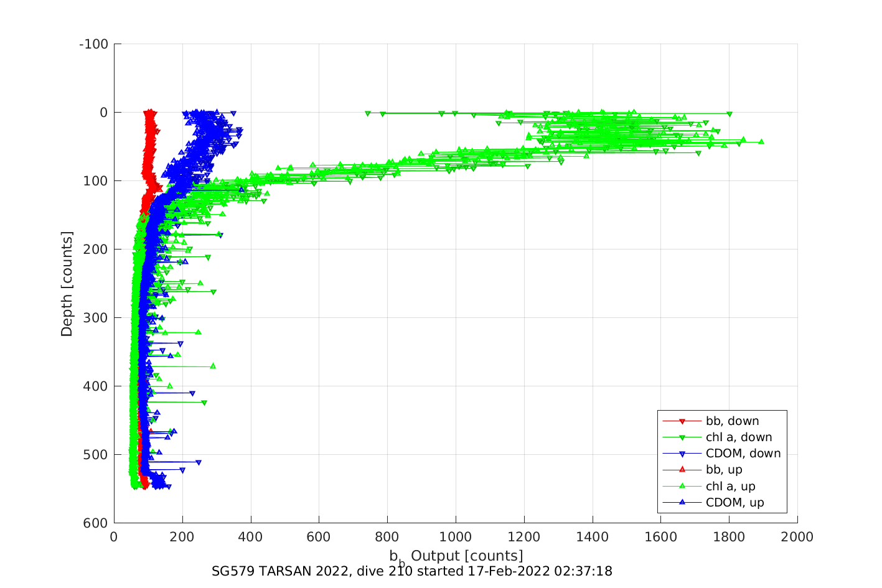
Task: Click the SG579 TARSAN 2022 dive title text
Action: pyautogui.click(x=412, y=571)
